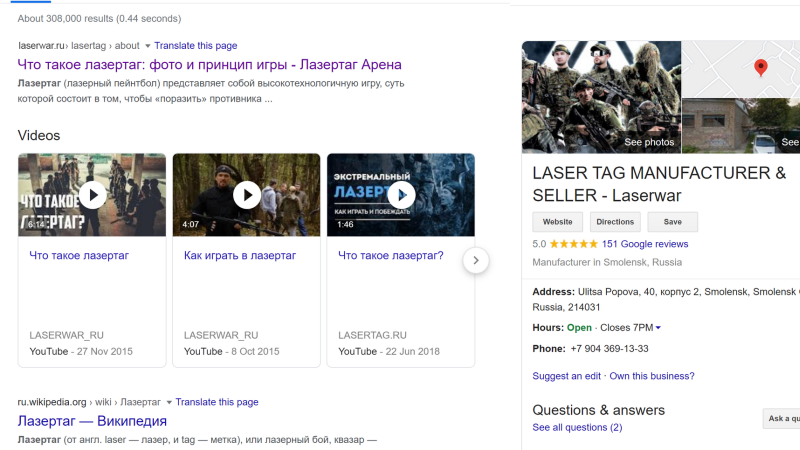Open the Website button for Laserwar

[x=557, y=222]
